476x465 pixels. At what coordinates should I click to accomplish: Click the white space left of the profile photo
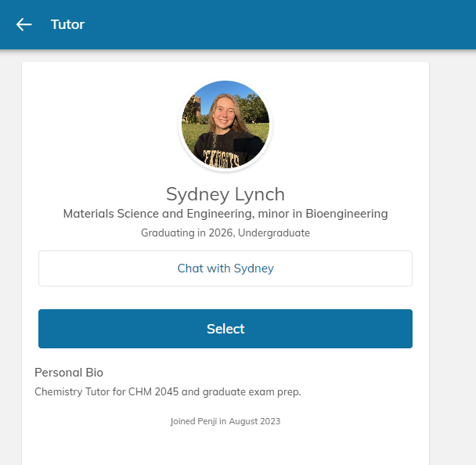[x=102, y=125]
